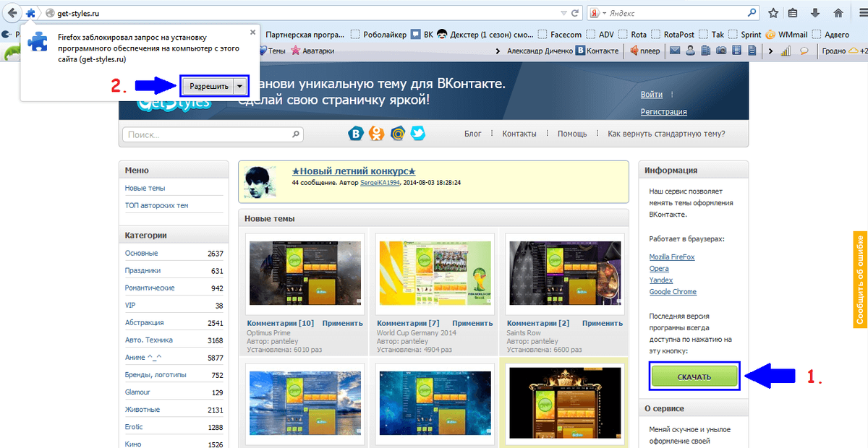Click the magnifier icon in Yandex search box
Viewport: 868px width, 448px height.
click(752, 13)
